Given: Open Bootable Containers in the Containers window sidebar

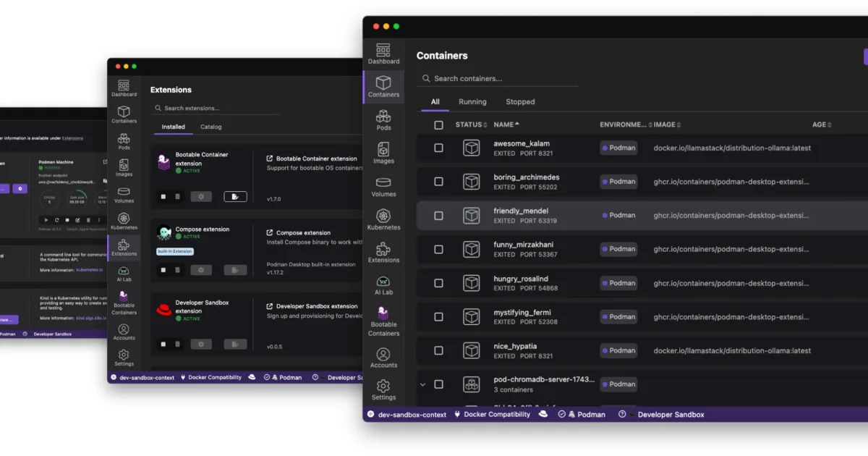Looking at the screenshot, I should (x=383, y=321).
